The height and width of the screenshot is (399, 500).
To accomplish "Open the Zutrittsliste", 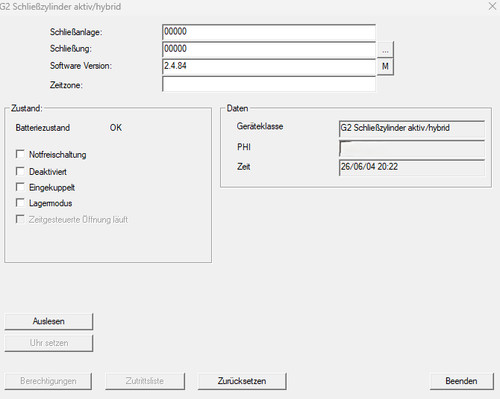I will (145, 381).
